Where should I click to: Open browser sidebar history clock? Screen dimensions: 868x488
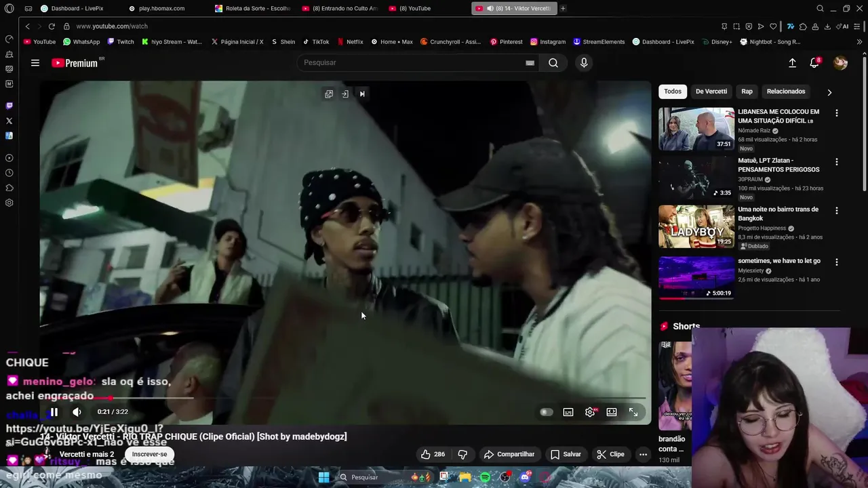pyautogui.click(x=9, y=173)
